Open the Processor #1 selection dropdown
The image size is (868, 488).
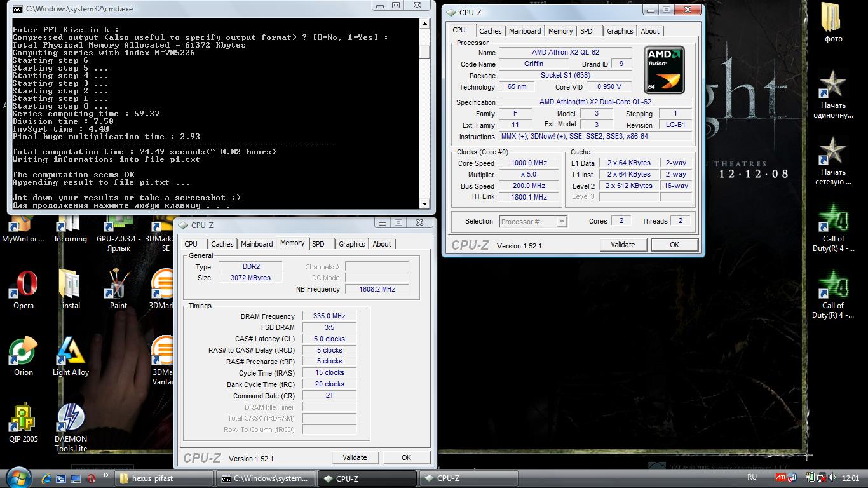tap(533, 221)
